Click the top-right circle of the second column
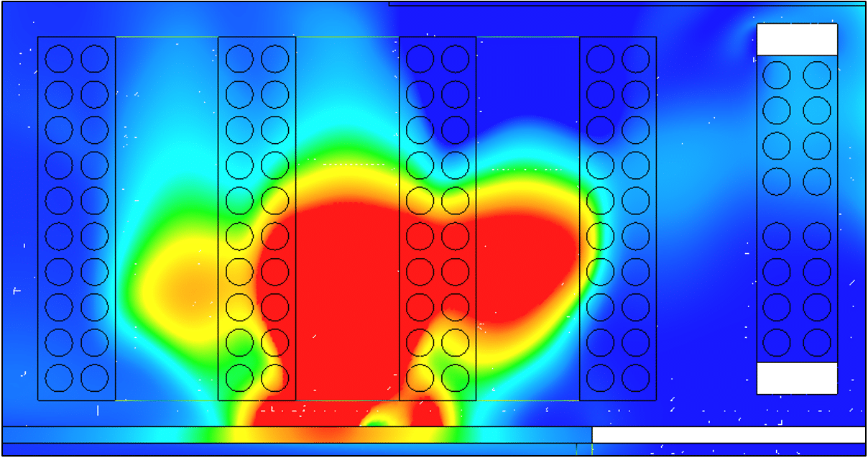 [275, 59]
